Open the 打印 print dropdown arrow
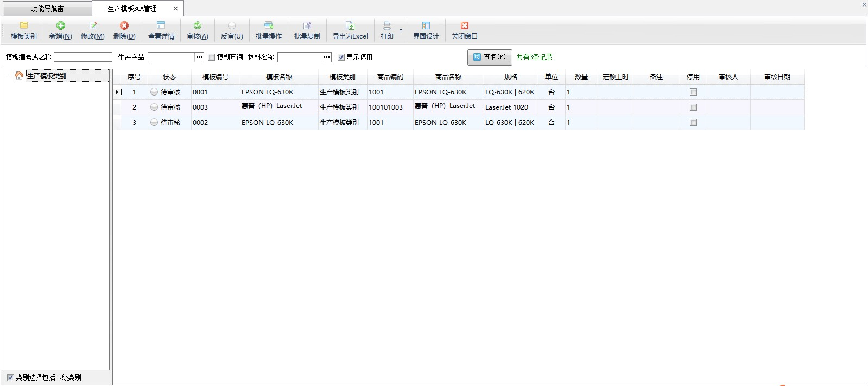 click(x=401, y=30)
